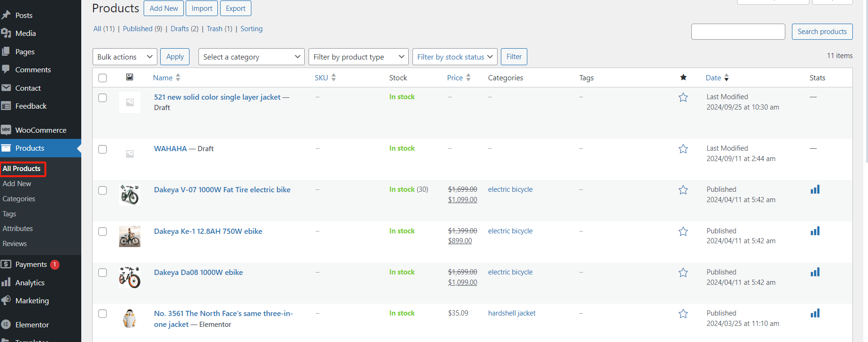Open Add New submenu item in sidebar
This screenshot has height=342, width=868.
click(x=17, y=184)
